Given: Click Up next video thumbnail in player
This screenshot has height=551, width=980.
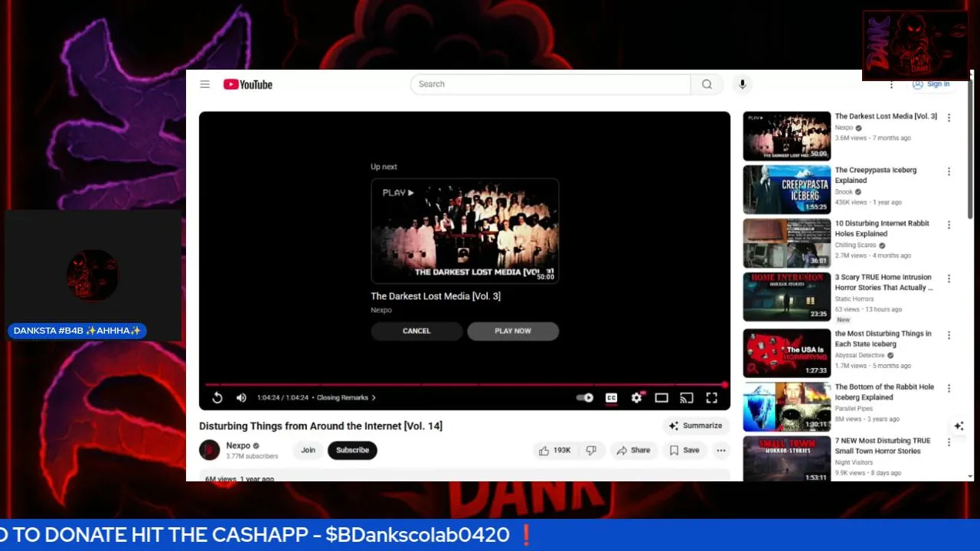Looking at the screenshot, I should [x=465, y=231].
